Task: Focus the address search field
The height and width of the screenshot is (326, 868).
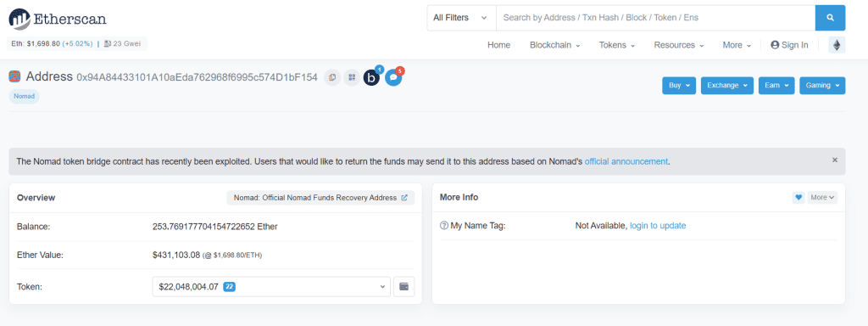Action: point(655,18)
